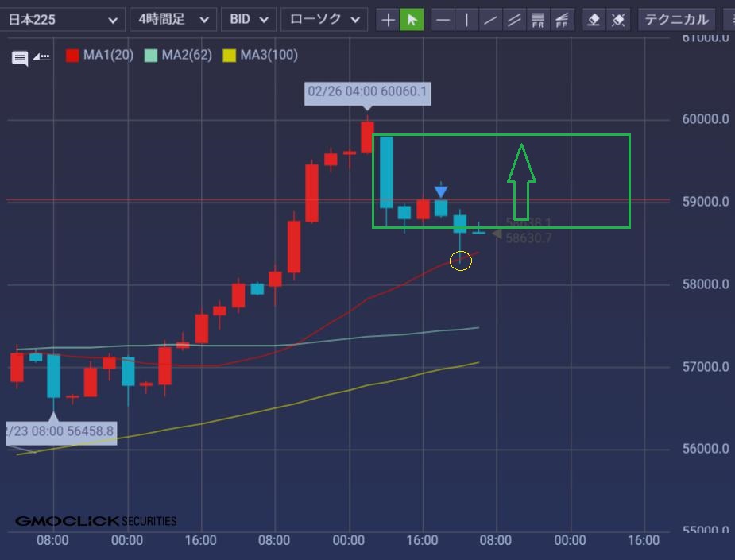Image resolution: width=735 pixels, height=560 pixels.
Task: Open the 日本225 symbol dropdown
Action: click(63, 19)
